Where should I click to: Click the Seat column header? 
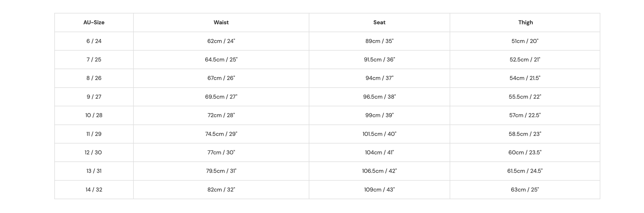[x=379, y=22]
